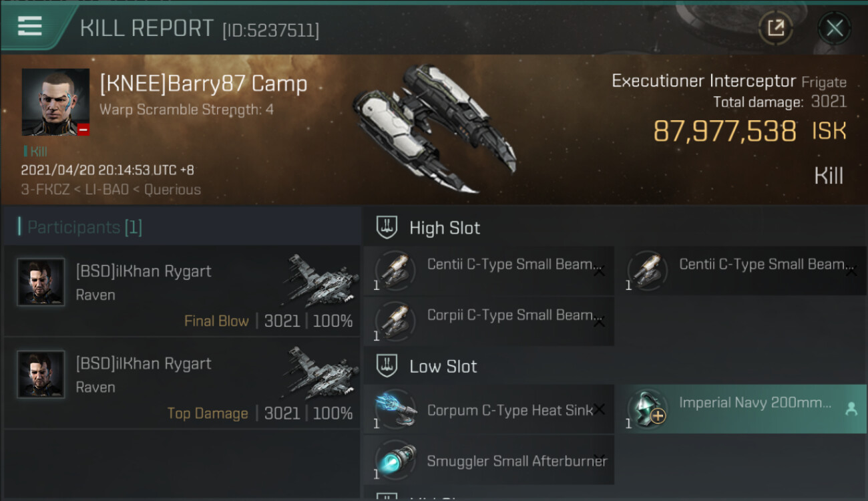This screenshot has height=501, width=868.
Task: Click the share kill report icon
Action: pyautogui.click(x=775, y=28)
